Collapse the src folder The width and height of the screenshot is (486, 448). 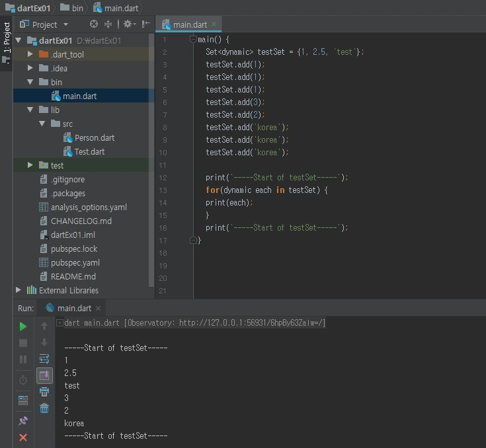coord(42,124)
